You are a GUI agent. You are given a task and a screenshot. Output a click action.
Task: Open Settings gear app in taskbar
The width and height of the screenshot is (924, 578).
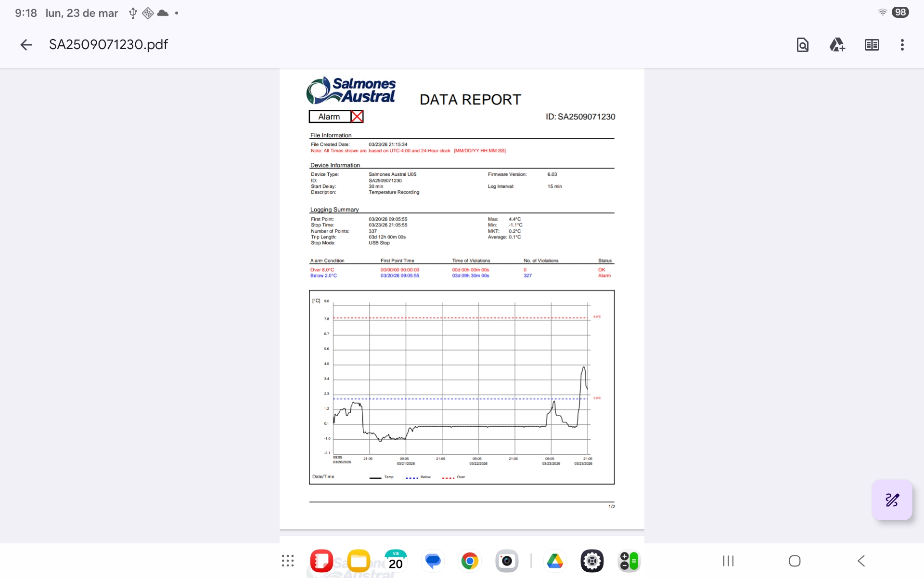(592, 561)
